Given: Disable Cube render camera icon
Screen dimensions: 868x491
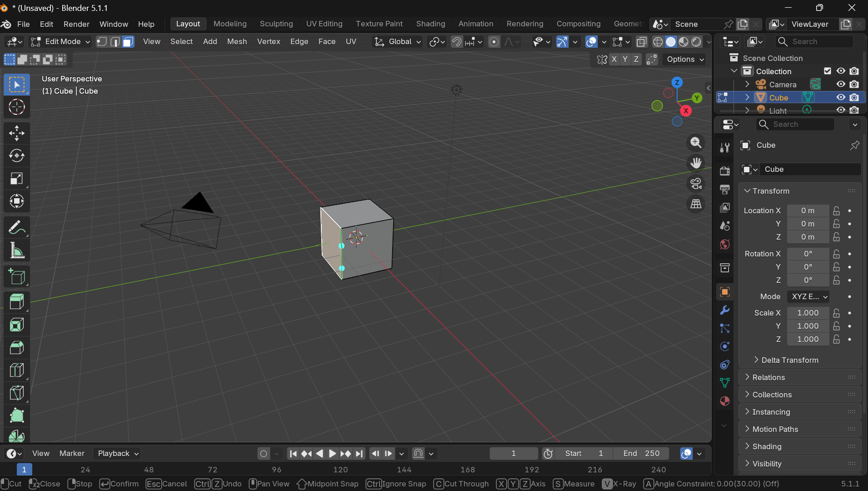Looking at the screenshot, I should (x=854, y=97).
